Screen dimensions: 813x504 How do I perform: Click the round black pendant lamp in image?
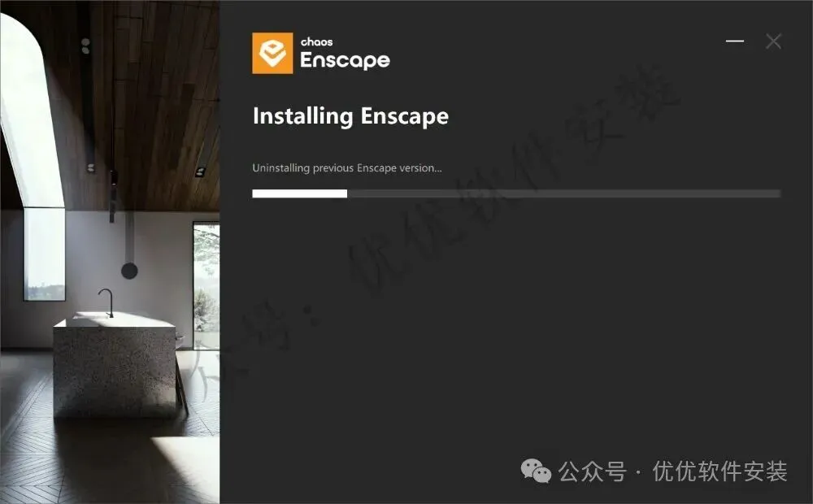(x=129, y=270)
